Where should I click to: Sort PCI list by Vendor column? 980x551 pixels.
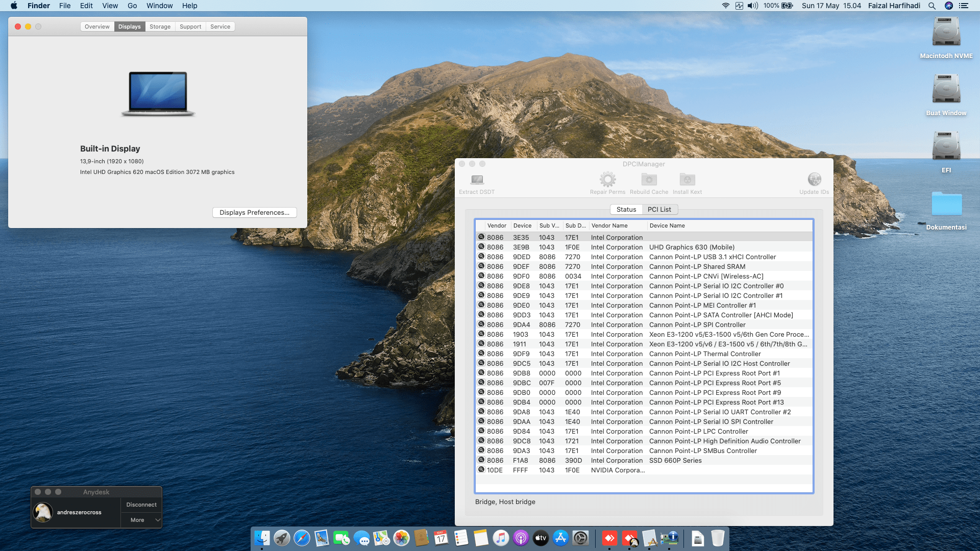(x=496, y=226)
